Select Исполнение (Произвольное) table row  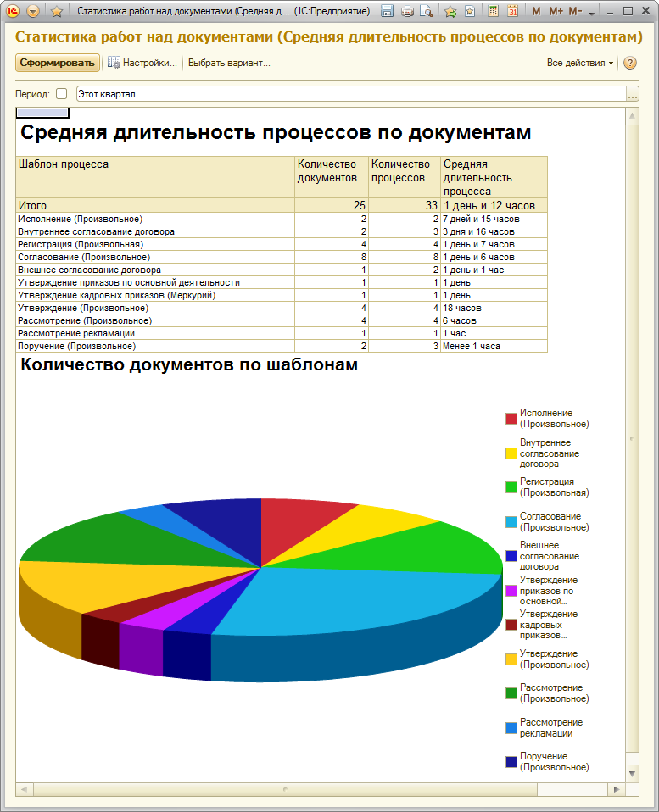point(282,219)
